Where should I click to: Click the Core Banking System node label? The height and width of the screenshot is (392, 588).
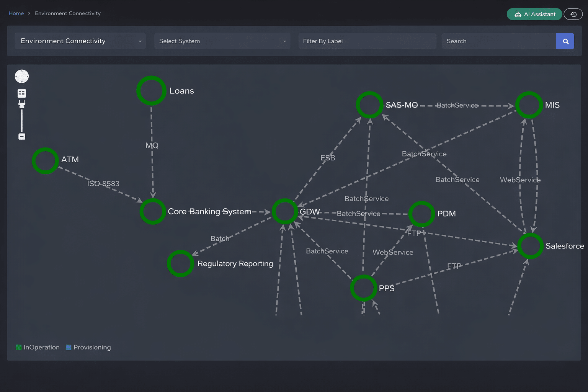[x=210, y=211]
